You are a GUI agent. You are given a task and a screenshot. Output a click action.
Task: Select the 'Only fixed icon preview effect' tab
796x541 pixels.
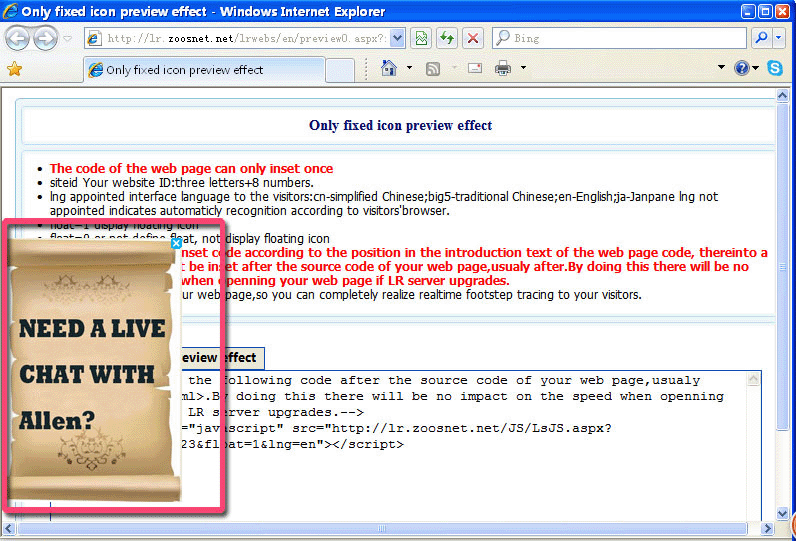[204, 70]
